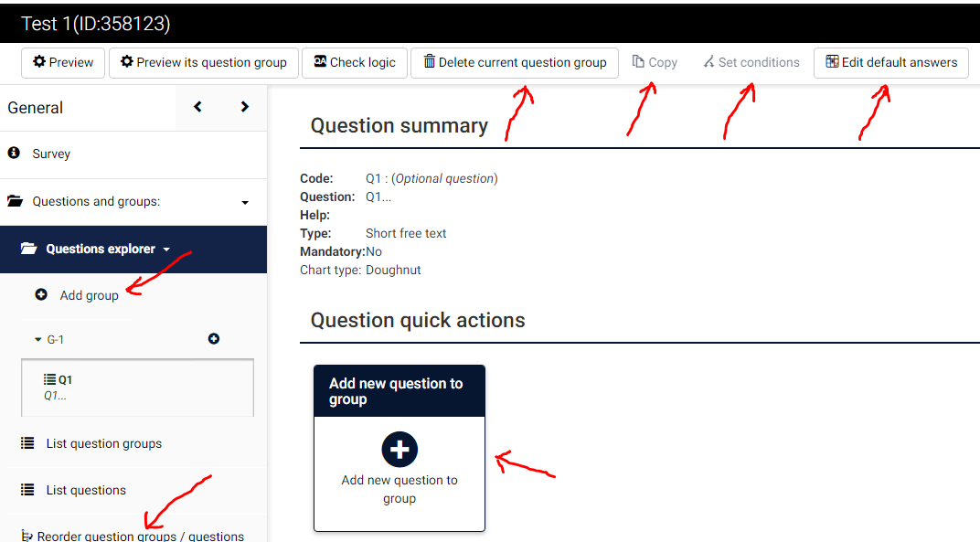Toggle the Questions explorer dropdown

[x=166, y=249]
